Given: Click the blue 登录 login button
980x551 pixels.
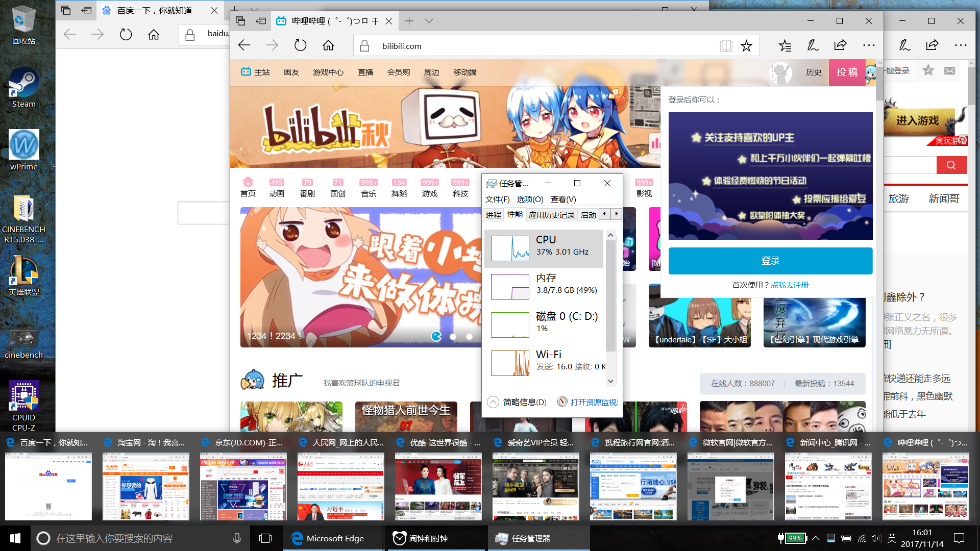Looking at the screenshot, I should (770, 261).
